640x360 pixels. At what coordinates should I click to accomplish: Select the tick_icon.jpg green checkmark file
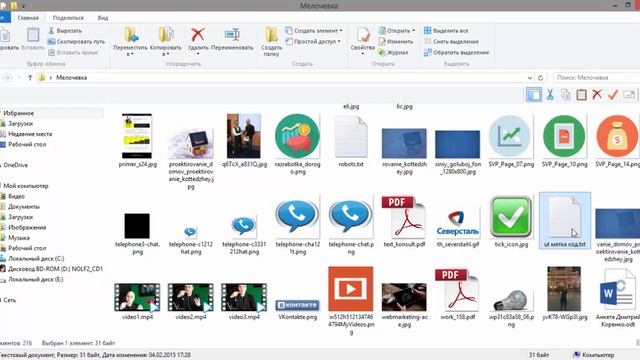(x=511, y=222)
